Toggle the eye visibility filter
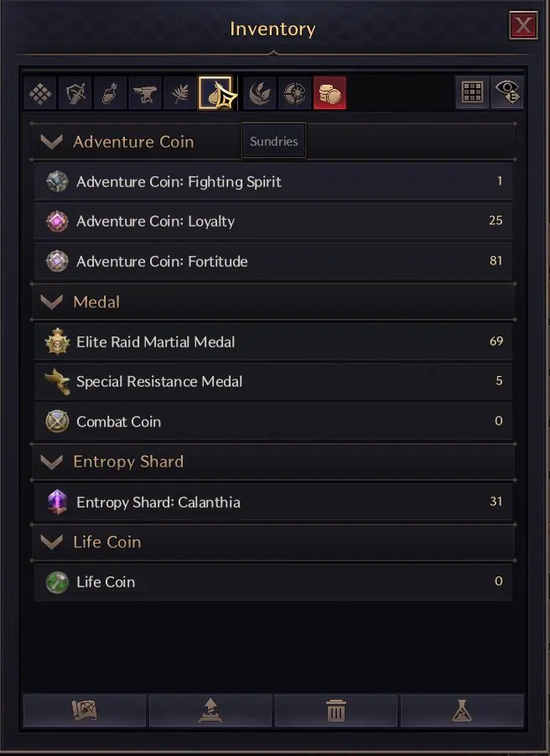Viewport: 550px width, 756px height. pyautogui.click(x=507, y=92)
